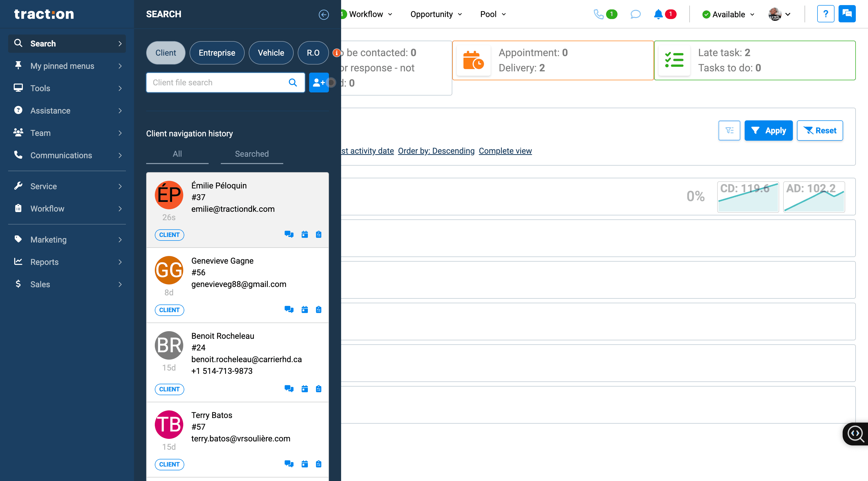The width and height of the screenshot is (868, 481).
Task: Click the Reset filter button
Action: coord(820,131)
